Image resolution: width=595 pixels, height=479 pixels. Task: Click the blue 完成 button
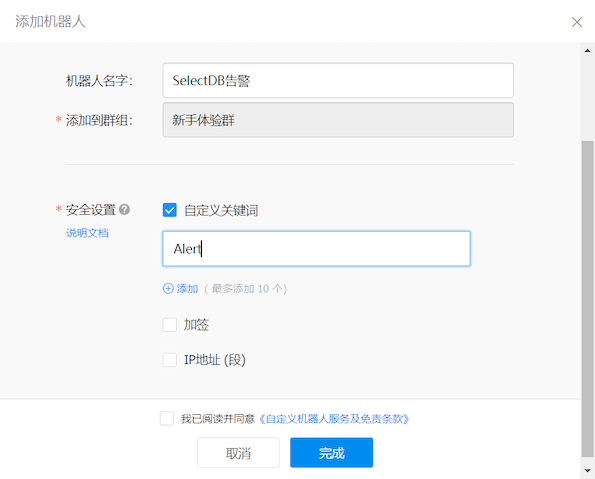(x=332, y=452)
